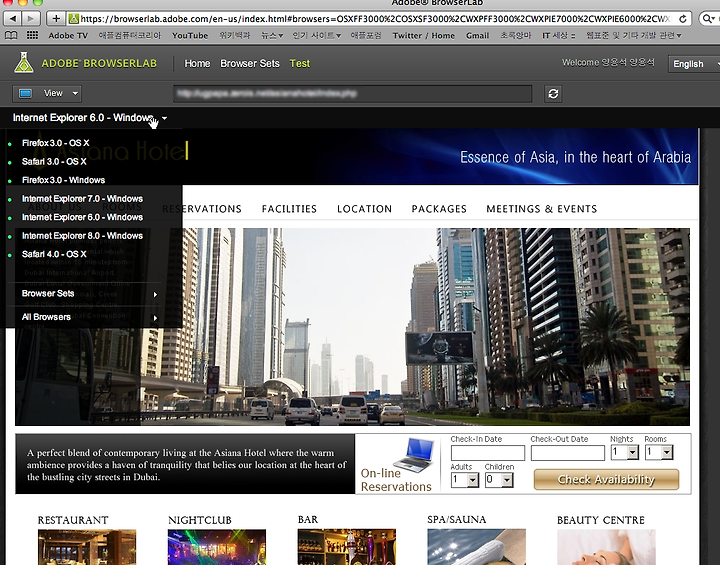Select Safari 3.0 - OS X from the list
Viewport: 720px width, 565px height.
point(54,162)
